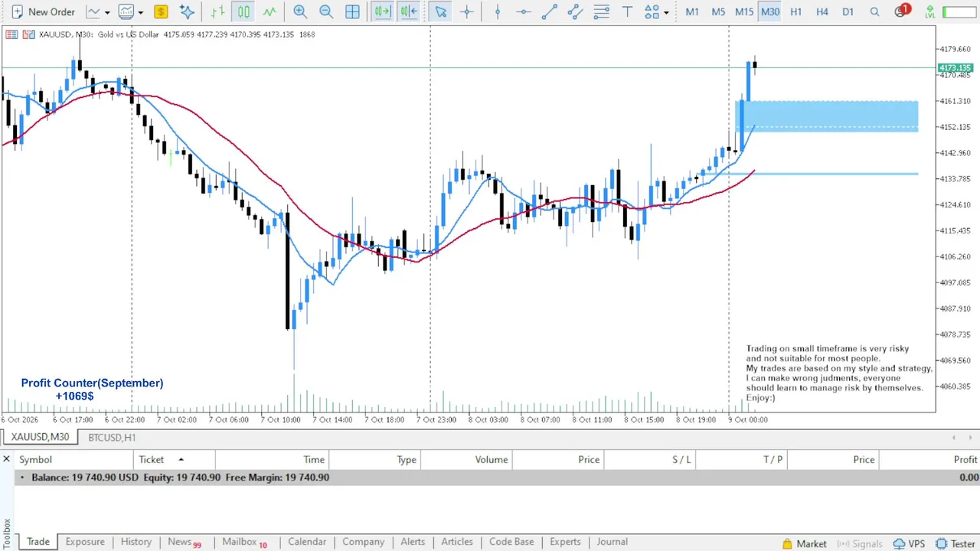The width and height of the screenshot is (980, 551).
Task: Open the New Order dialog
Action: (43, 11)
